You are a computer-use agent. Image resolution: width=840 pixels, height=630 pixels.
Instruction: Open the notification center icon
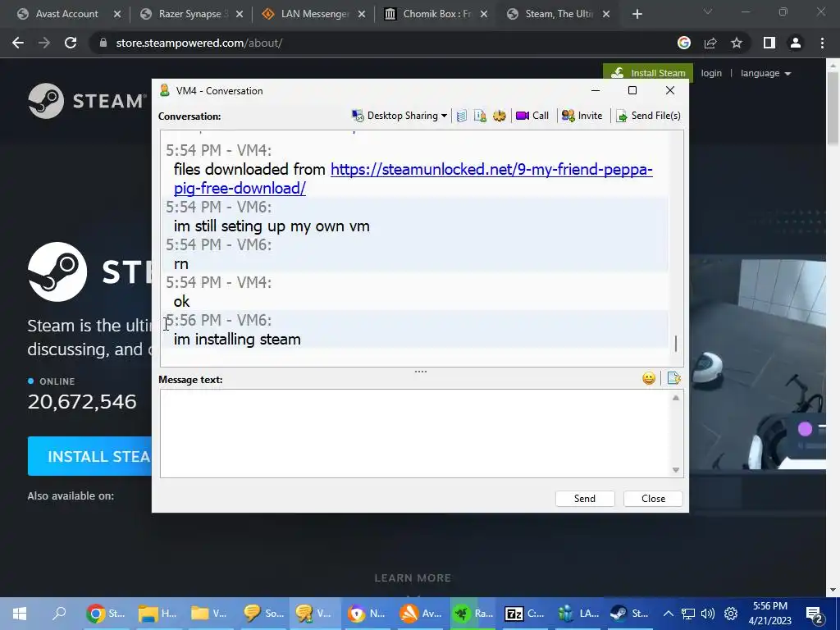click(815, 614)
